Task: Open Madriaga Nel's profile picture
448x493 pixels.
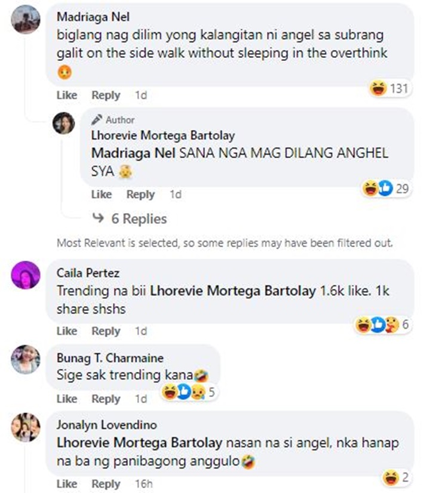Action: 26,20
